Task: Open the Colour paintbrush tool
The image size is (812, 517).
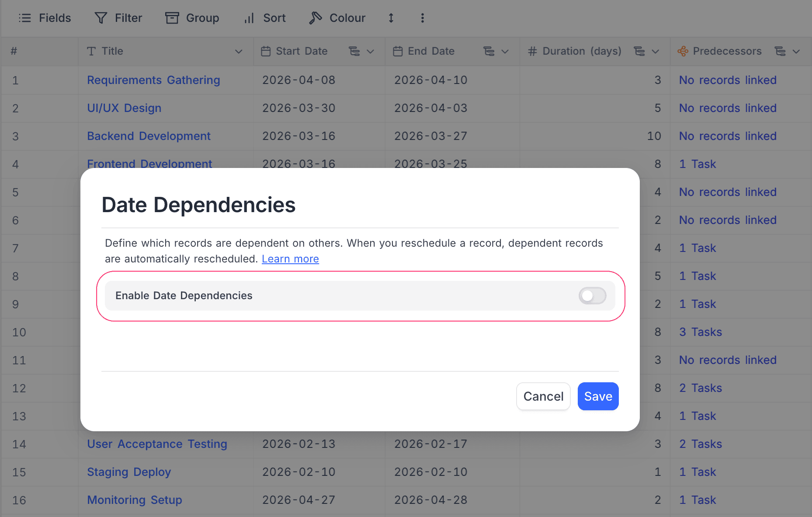Action: 316,18
